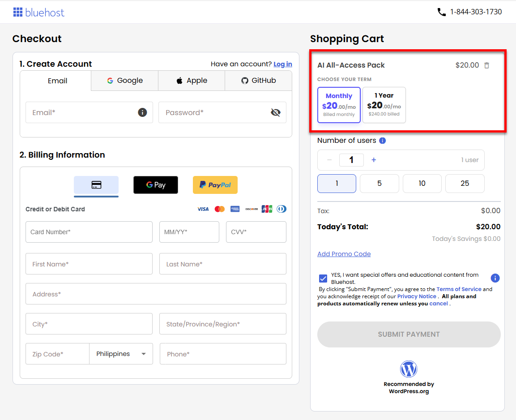Open the Privacy Notice link

[x=417, y=296]
